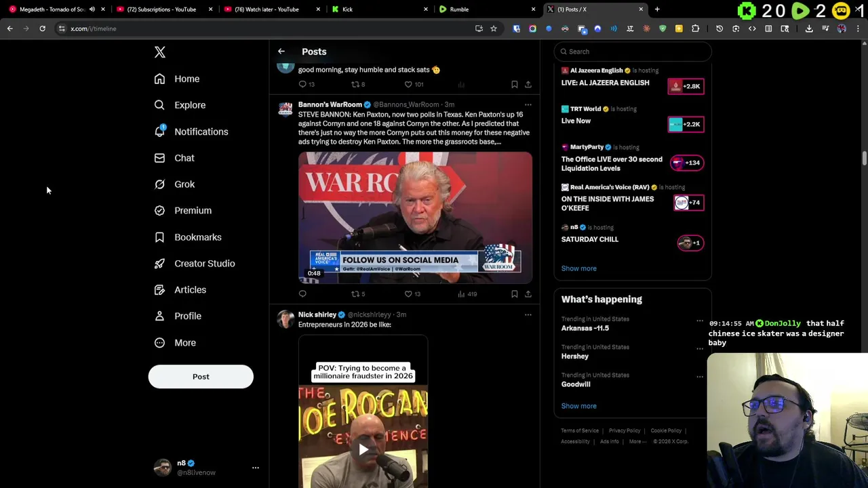The image size is (868, 488).
Task: Switch to Subscriptions - YouTube tab
Action: (x=163, y=9)
